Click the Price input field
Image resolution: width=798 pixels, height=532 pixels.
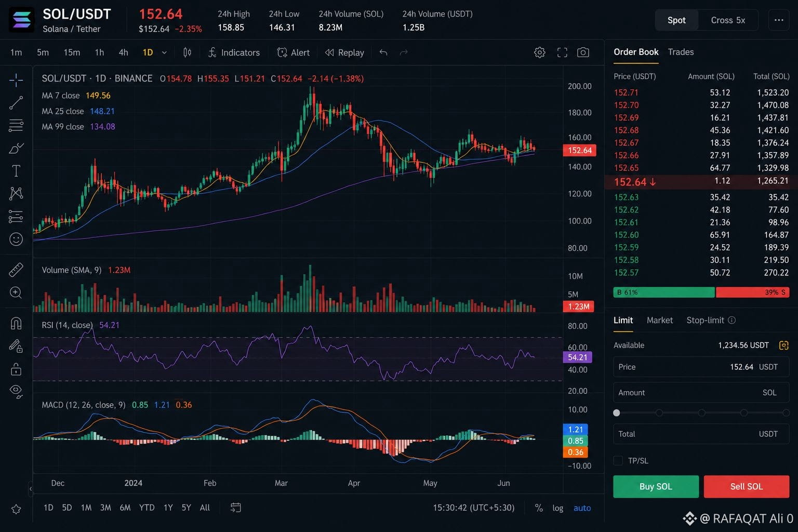click(x=701, y=367)
